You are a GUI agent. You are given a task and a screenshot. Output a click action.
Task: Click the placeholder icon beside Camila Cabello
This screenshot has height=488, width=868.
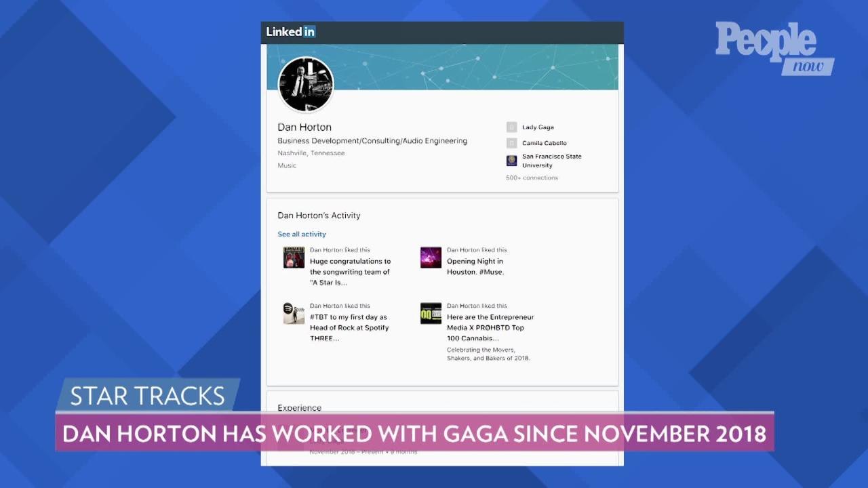511,143
